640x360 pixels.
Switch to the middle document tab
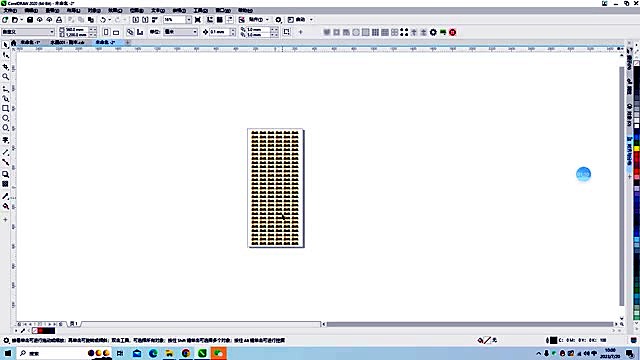(x=67, y=42)
